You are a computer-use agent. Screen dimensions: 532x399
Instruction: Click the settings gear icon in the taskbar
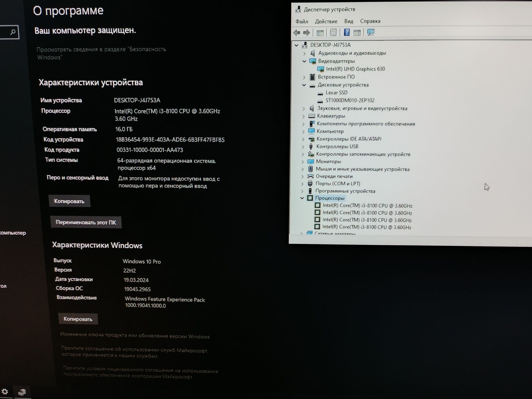5,392
